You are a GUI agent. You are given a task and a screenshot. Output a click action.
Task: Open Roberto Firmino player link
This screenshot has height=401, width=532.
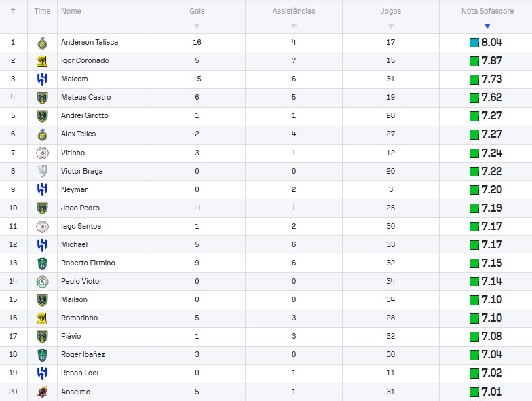coord(88,263)
